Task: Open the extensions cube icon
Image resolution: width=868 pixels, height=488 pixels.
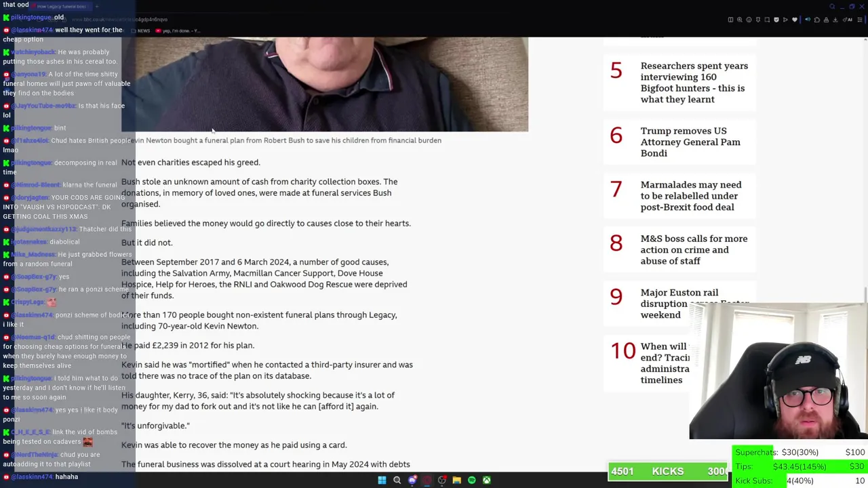Action: pos(817,20)
